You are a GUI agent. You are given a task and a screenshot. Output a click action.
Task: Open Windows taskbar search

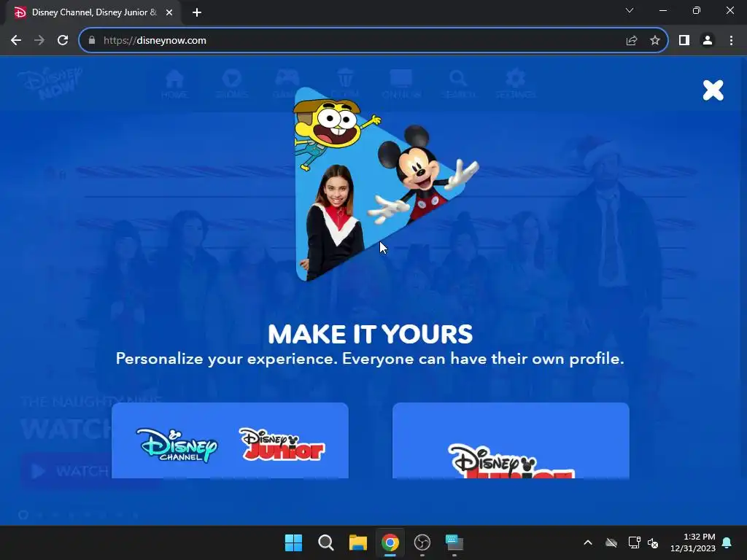tap(326, 542)
